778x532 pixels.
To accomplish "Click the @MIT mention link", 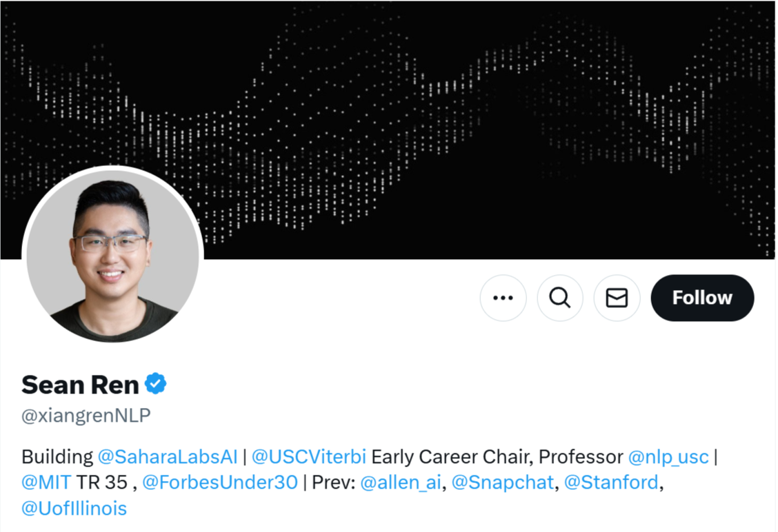I will pos(46,482).
